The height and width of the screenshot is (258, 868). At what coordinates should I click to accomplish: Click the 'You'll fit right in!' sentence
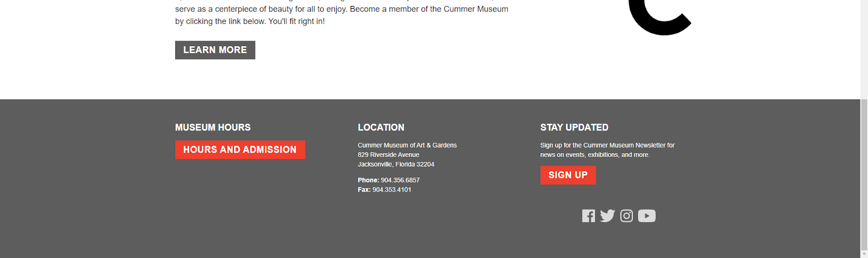tap(296, 22)
